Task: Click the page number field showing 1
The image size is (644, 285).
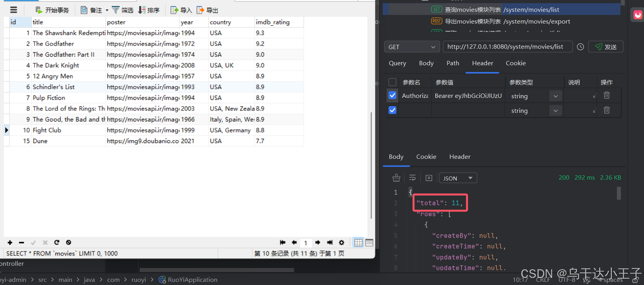Action: (306, 243)
